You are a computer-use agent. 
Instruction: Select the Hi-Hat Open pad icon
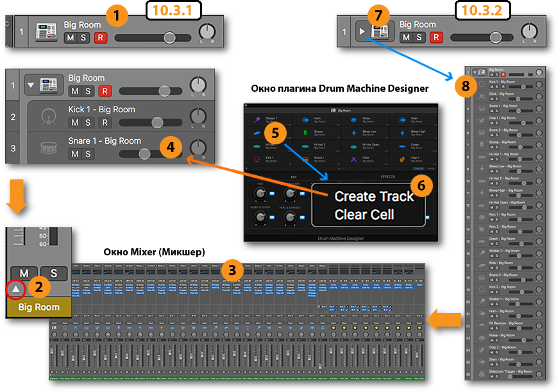coord(354,146)
